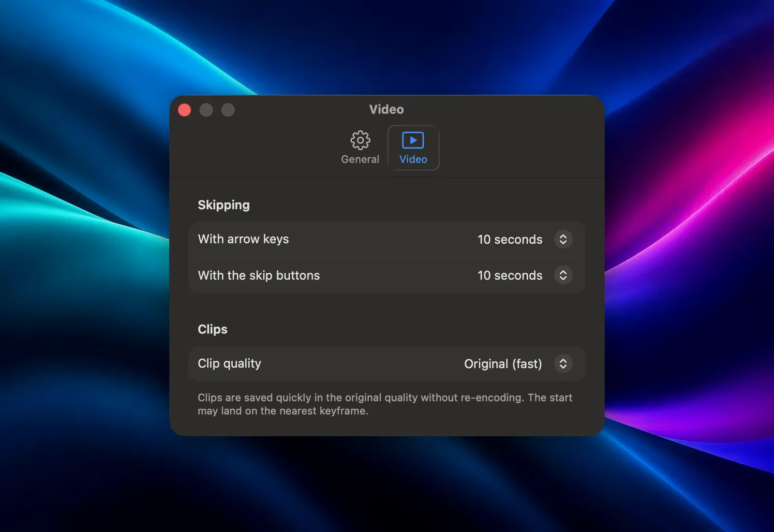The height and width of the screenshot is (532, 774).
Task: Click the Clips section heading
Action: tap(212, 329)
